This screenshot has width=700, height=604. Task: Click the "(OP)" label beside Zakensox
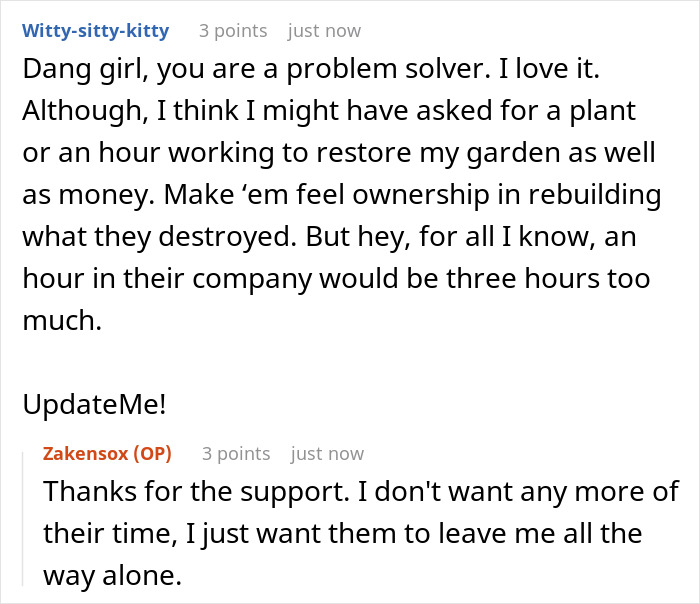pos(153,453)
